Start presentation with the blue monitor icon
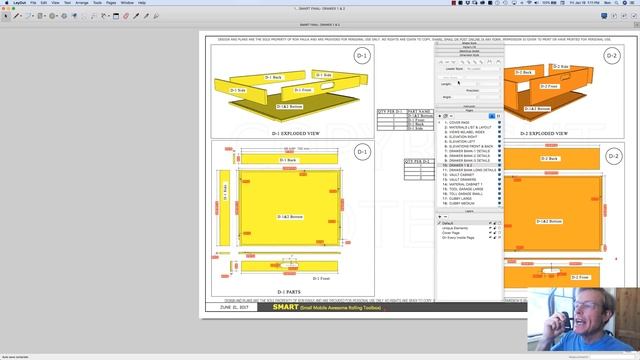 tap(604, 16)
